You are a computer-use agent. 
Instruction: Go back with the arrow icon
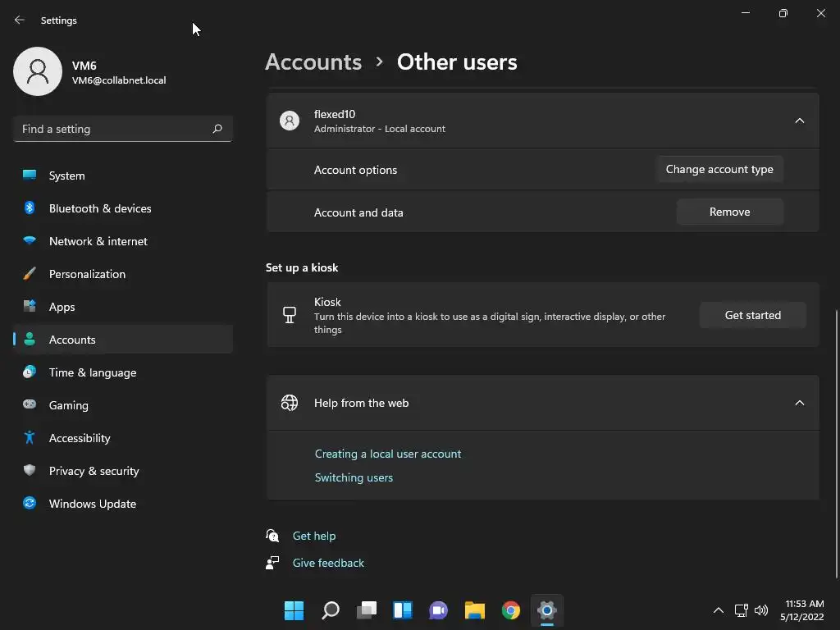pyautogui.click(x=20, y=20)
